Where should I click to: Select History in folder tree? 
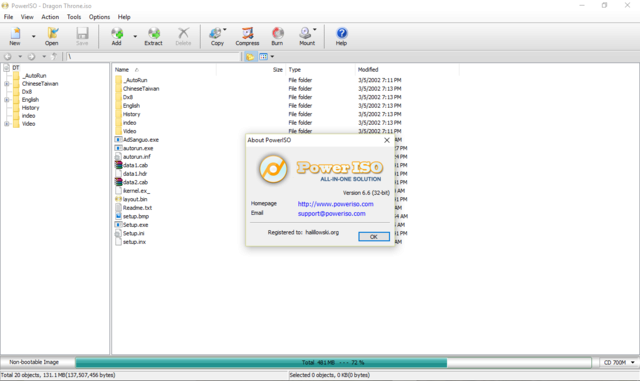[x=31, y=108]
